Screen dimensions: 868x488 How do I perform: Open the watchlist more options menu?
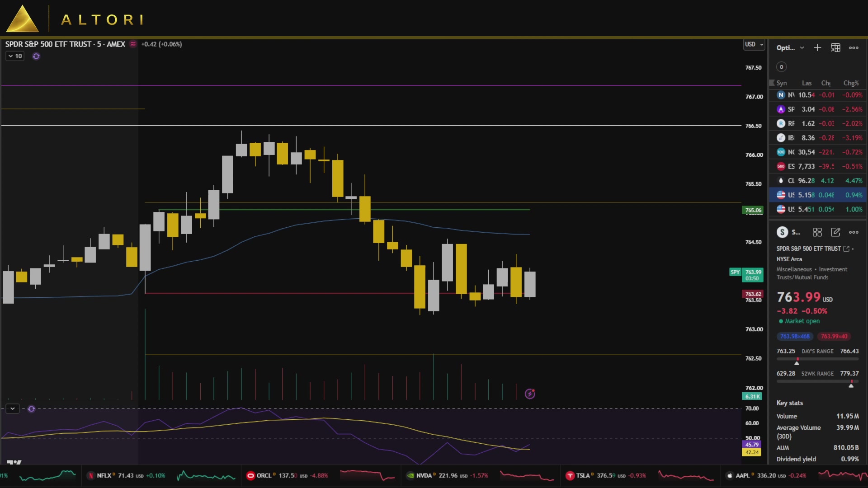click(x=854, y=47)
